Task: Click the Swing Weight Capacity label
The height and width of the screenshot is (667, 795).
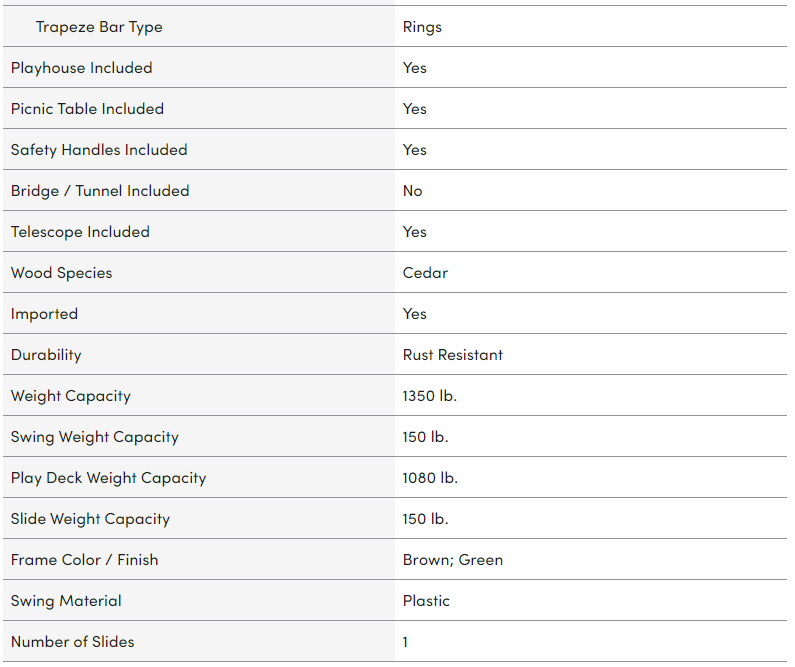Action: [x=95, y=437]
